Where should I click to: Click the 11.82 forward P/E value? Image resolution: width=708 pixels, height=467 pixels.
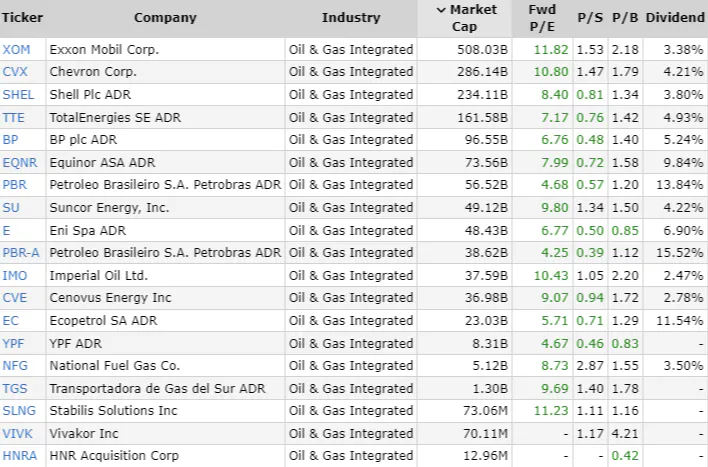click(551, 49)
